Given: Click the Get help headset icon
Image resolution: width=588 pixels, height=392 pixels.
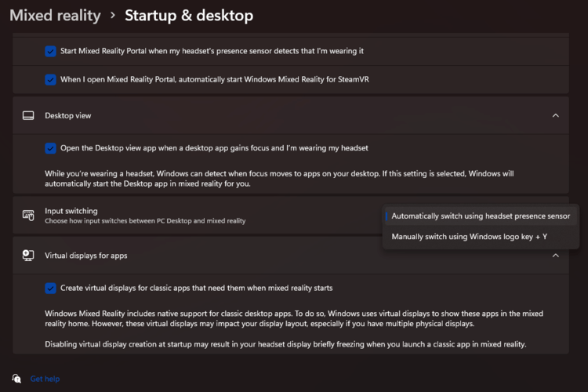Looking at the screenshot, I should point(16,379).
